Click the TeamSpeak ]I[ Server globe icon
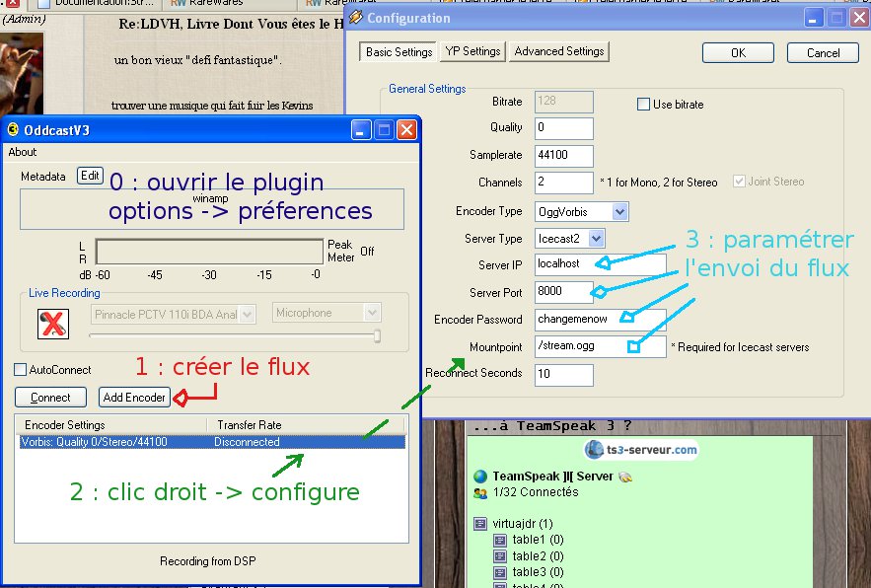 coord(480,477)
